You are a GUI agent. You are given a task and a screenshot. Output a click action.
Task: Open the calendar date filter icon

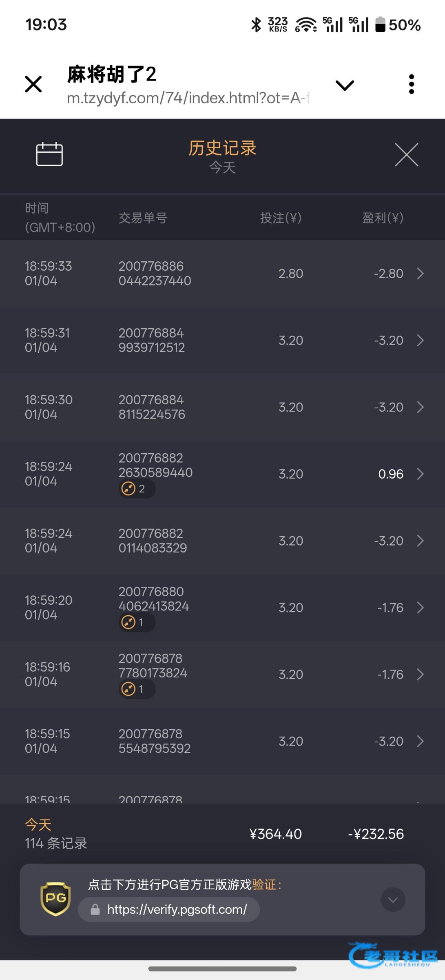click(49, 154)
